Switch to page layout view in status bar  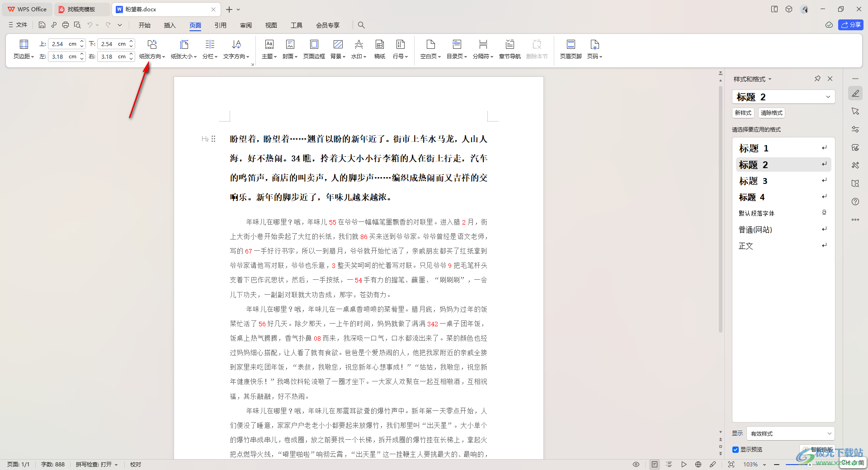point(654,464)
